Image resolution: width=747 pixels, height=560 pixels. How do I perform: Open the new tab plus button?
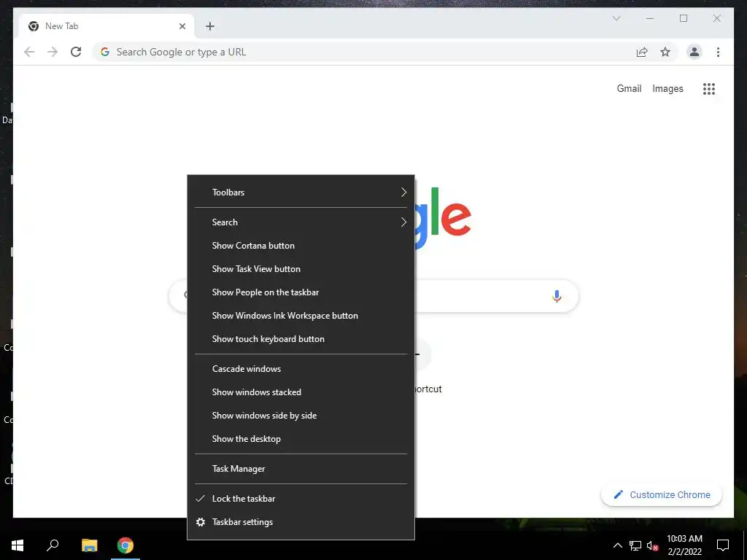[210, 26]
